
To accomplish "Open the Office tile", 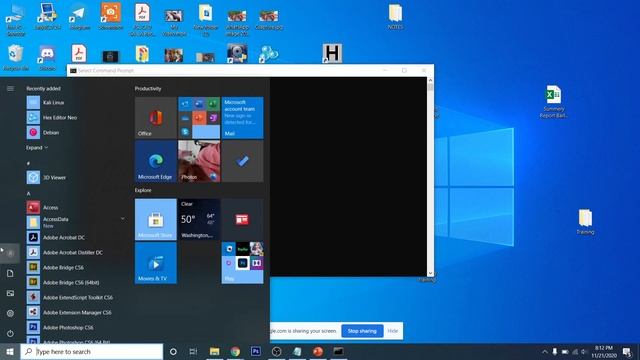I will pos(156,118).
